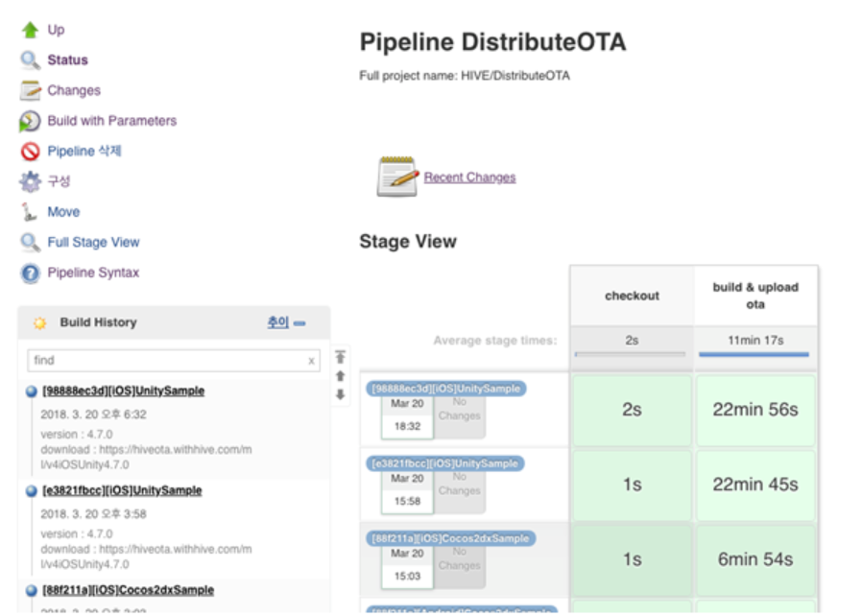Click the Recent Changes notepad icon
862x616 pixels.
click(396, 178)
